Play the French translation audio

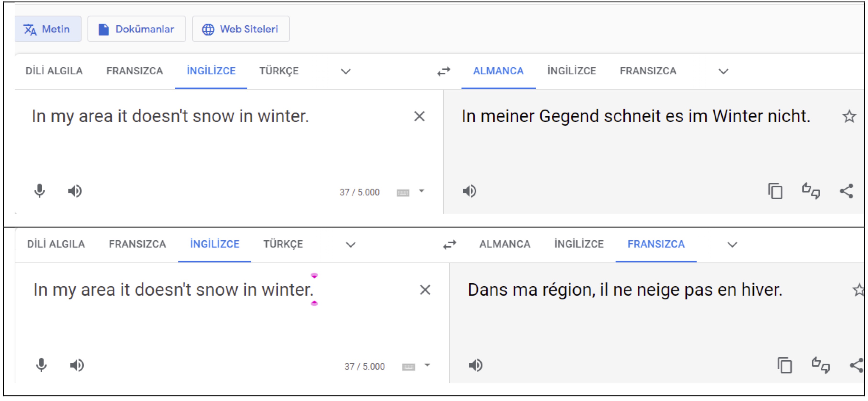(475, 365)
